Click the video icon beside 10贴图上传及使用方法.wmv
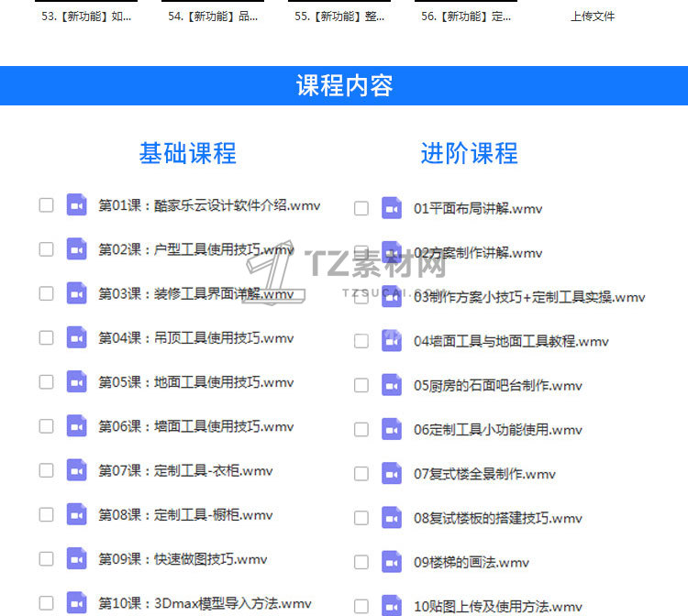 (392, 606)
